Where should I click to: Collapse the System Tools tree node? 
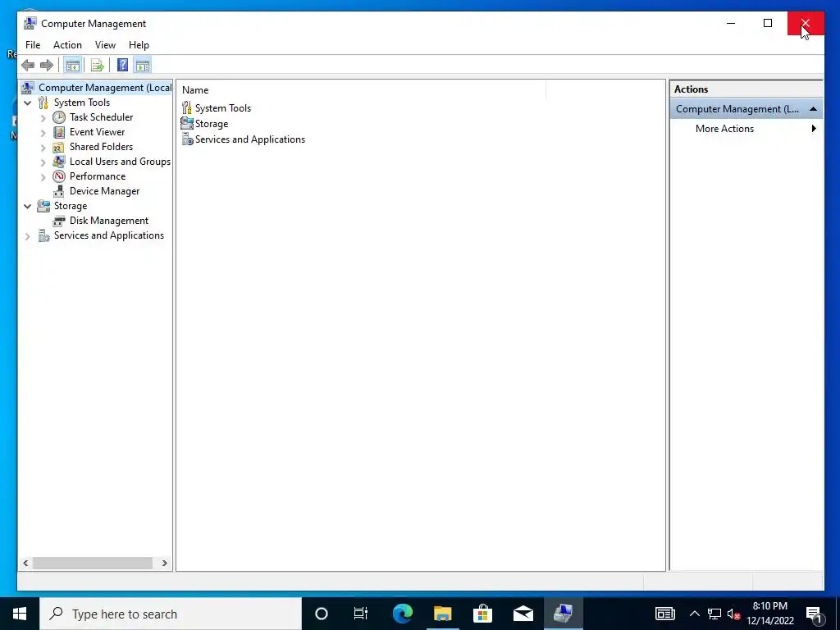[x=28, y=103]
